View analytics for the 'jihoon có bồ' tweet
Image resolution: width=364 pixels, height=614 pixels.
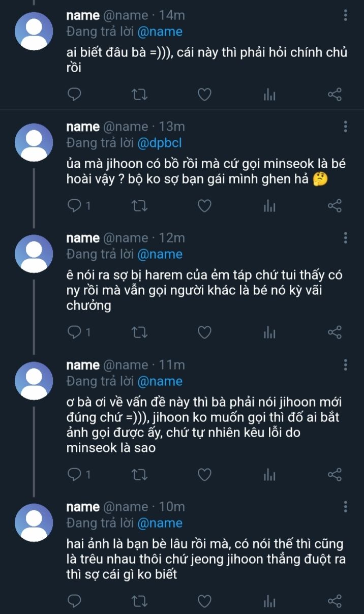pyautogui.click(x=269, y=205)
